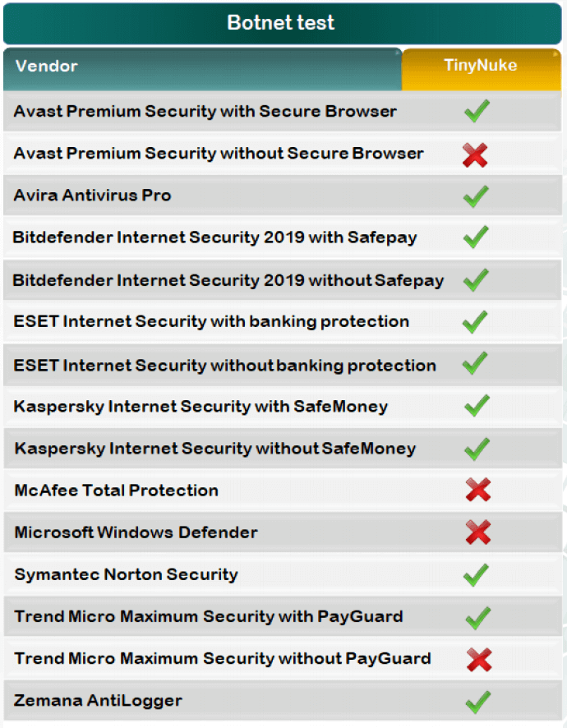
Task: Click the green checkmark for Symantec Norton Security
Action: click(x=476, y=575)
